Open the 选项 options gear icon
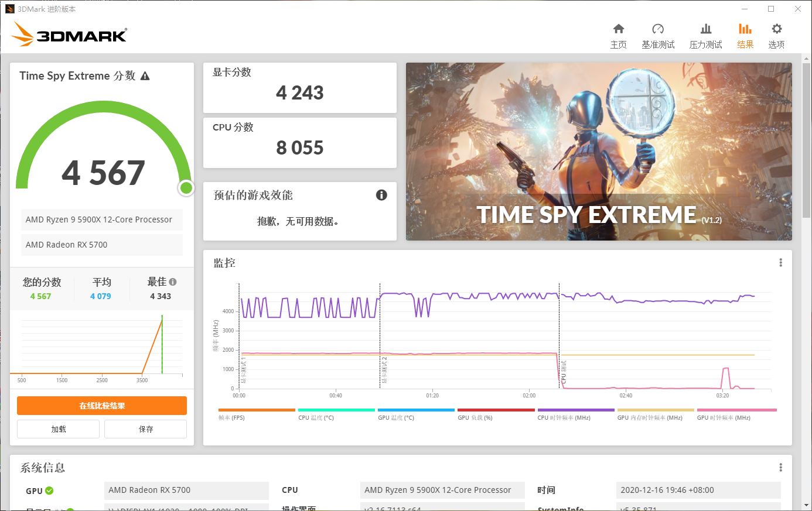 pyautogui.click(x=777, y=29)
